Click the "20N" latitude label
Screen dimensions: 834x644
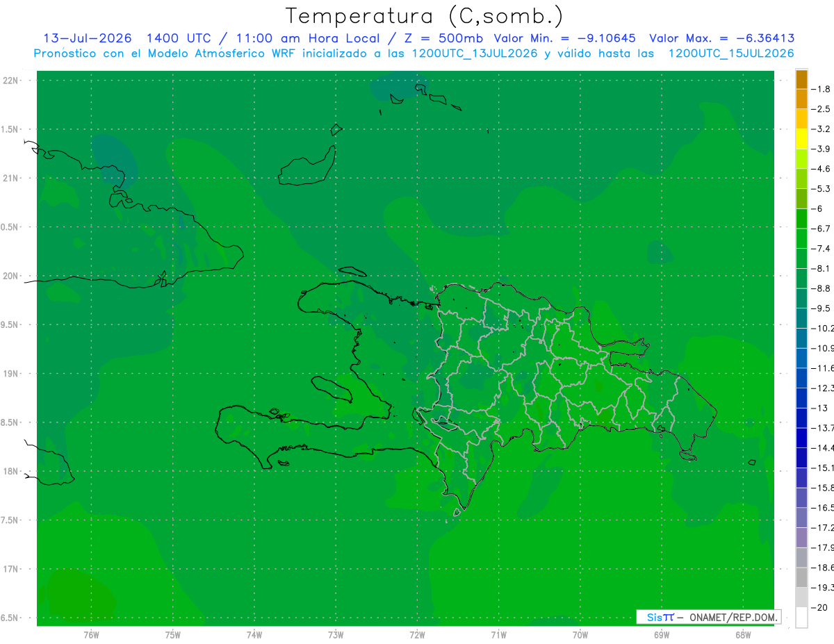tap(10, 276)
